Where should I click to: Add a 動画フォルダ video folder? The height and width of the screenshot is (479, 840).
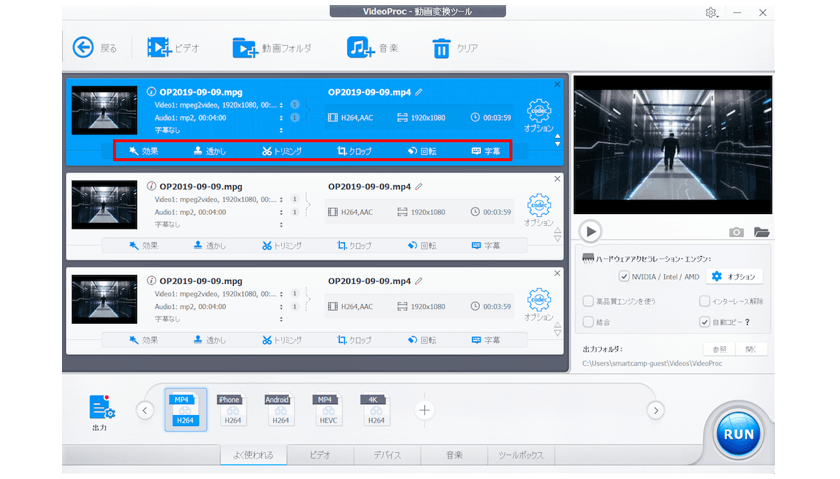point(244,47)
